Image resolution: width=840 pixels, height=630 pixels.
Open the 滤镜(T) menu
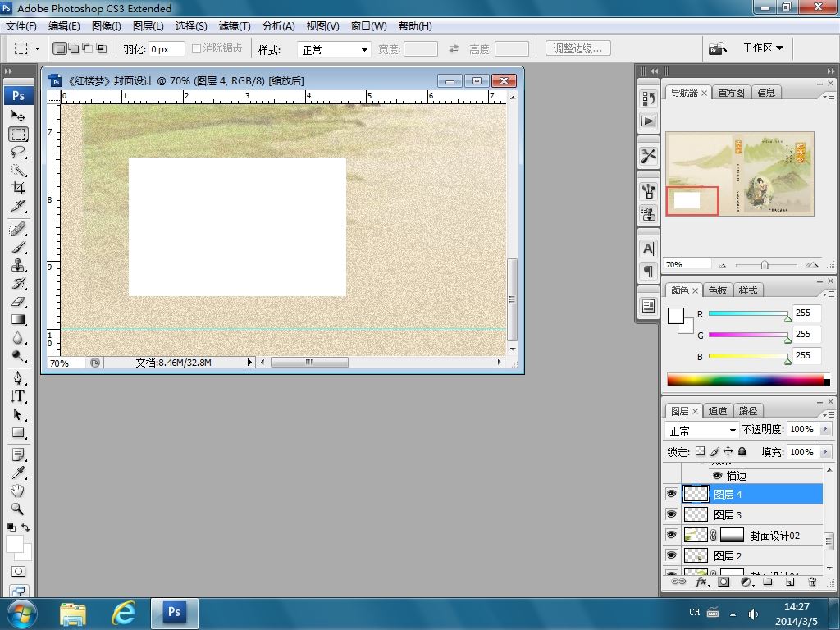[235, 26]
